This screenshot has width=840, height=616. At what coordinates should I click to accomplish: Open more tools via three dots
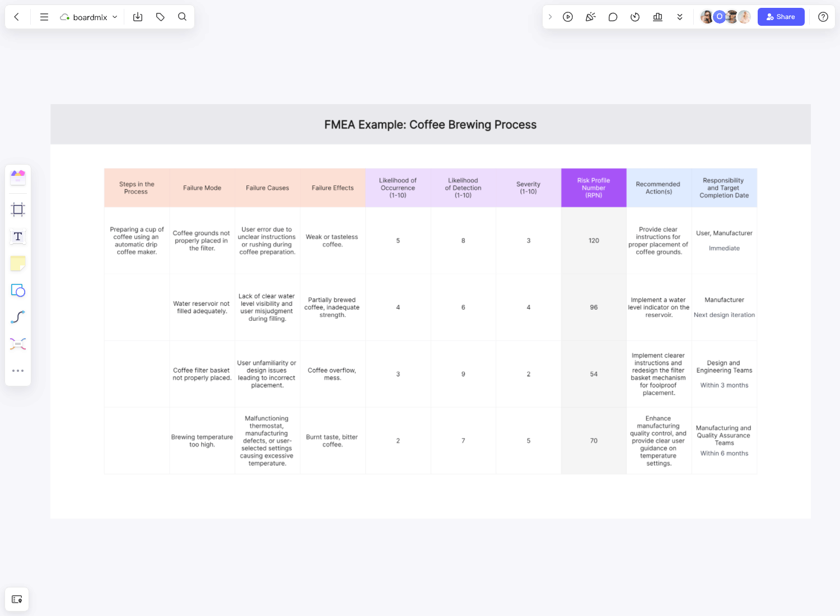pos(18,371)
